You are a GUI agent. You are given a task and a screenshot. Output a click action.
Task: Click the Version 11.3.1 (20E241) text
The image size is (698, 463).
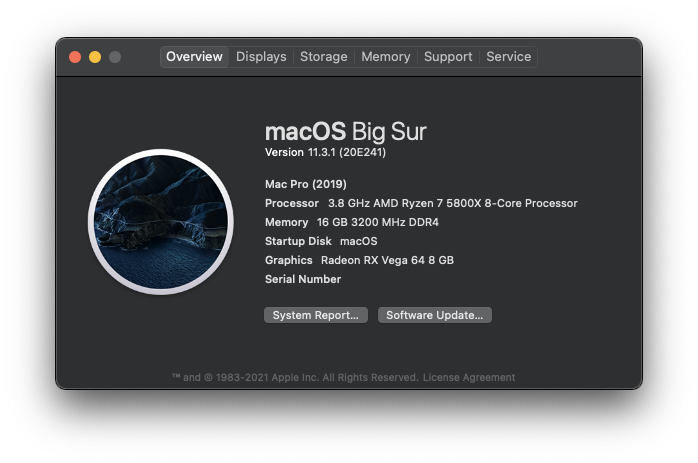[x=325, y=152]
